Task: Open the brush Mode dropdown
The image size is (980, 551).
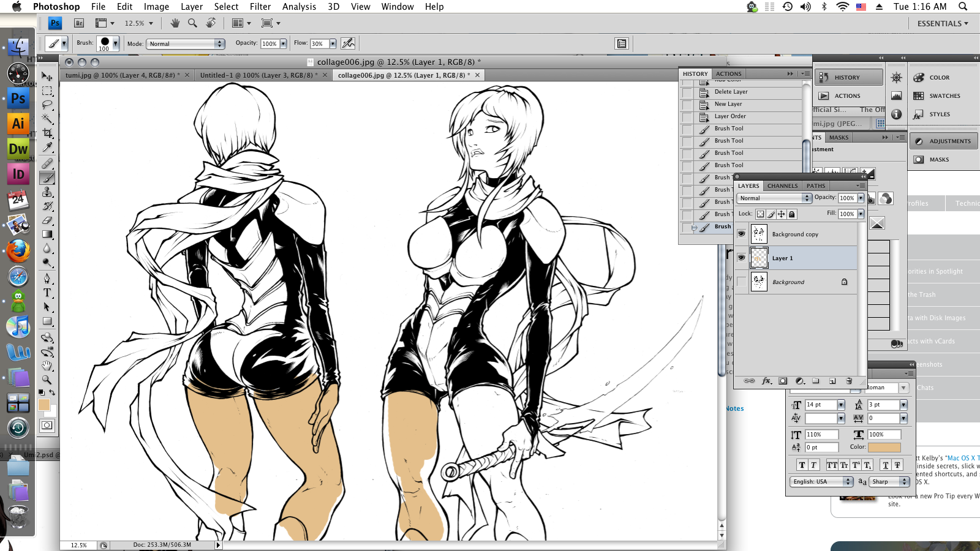Action: [186, 43]
